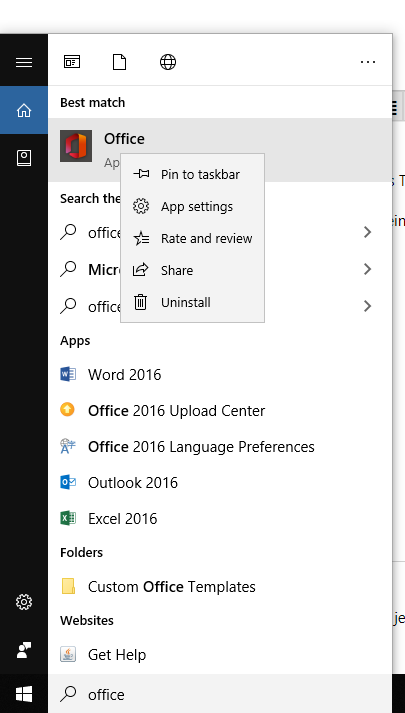Open the hamburger menu in the sidebar
Screen dimensions: 405x713
pyautogui.click(x=24, y=62)
